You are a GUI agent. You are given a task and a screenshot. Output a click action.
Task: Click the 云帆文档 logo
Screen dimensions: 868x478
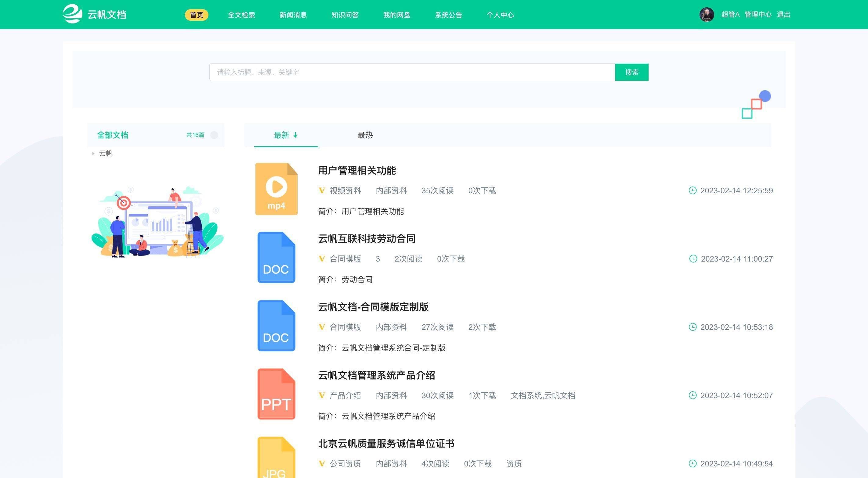[95, 14]
